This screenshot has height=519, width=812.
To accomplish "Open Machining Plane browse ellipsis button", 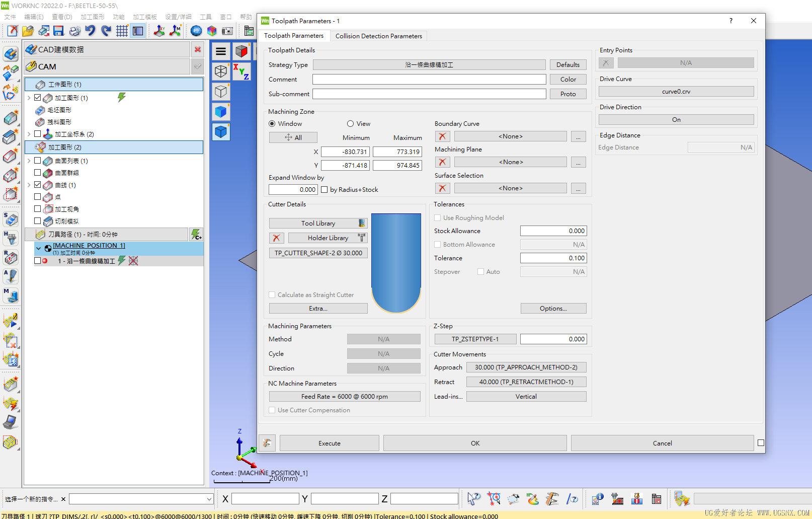I will (579, 162).
